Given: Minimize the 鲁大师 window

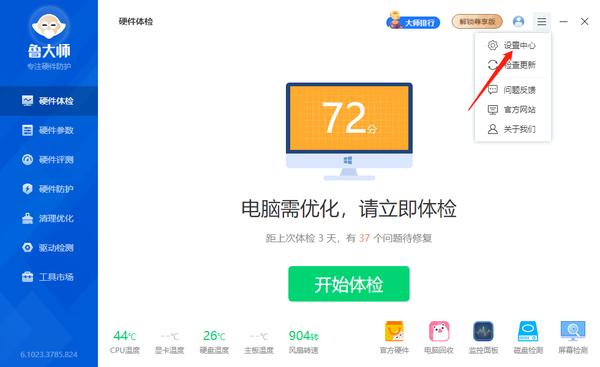Looking at the screenshot, I should tap(563, 22).
